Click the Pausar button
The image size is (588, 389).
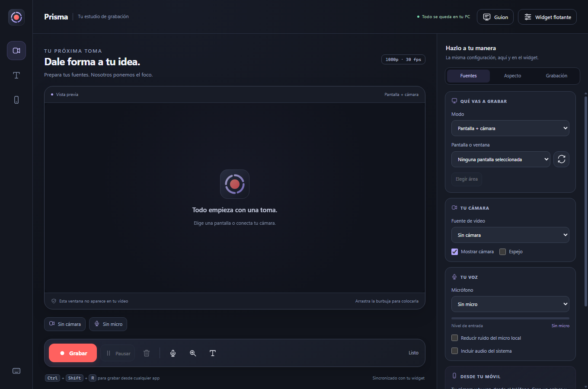118,353
